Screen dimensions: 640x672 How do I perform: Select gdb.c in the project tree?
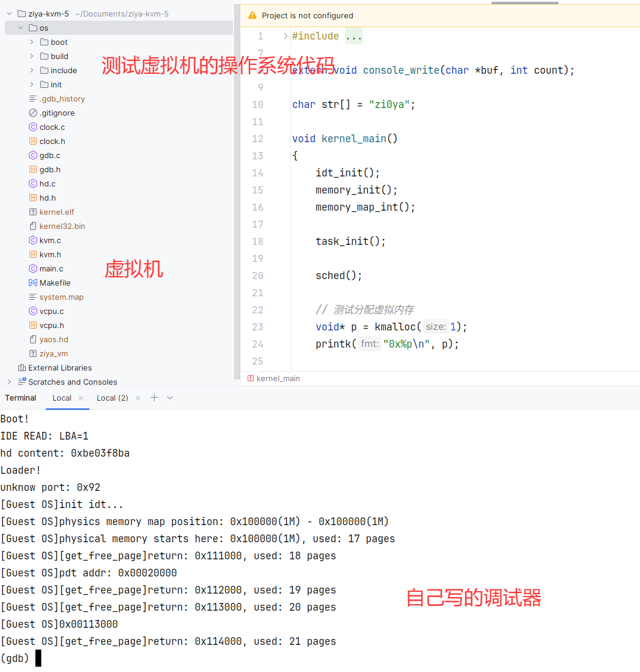click(x=50, y=155)
